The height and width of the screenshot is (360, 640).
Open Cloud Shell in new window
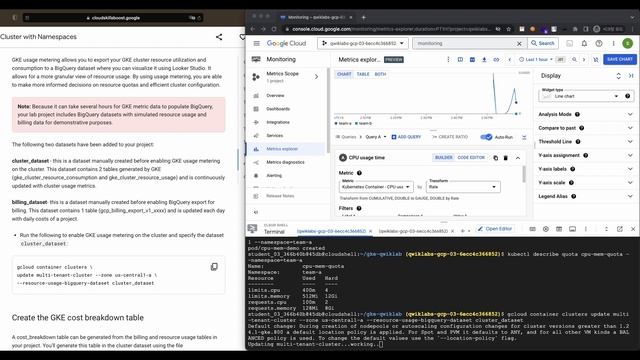point(620,229)
